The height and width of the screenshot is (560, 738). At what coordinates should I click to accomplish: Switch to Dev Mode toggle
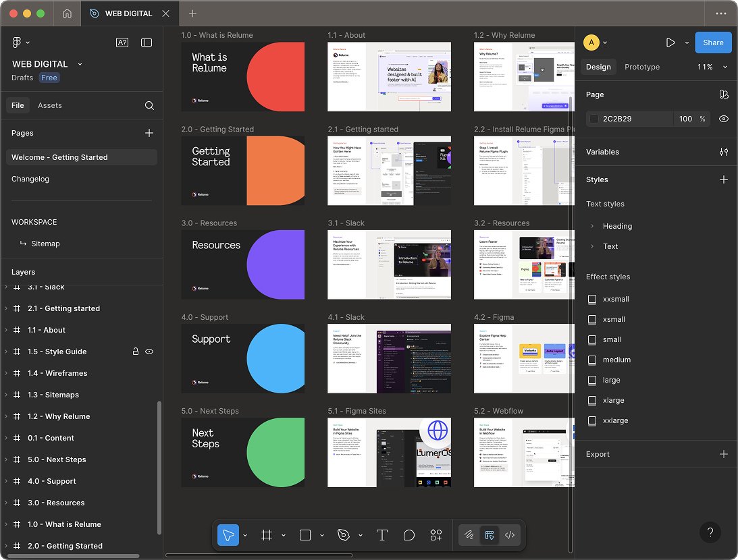[510, 535]
